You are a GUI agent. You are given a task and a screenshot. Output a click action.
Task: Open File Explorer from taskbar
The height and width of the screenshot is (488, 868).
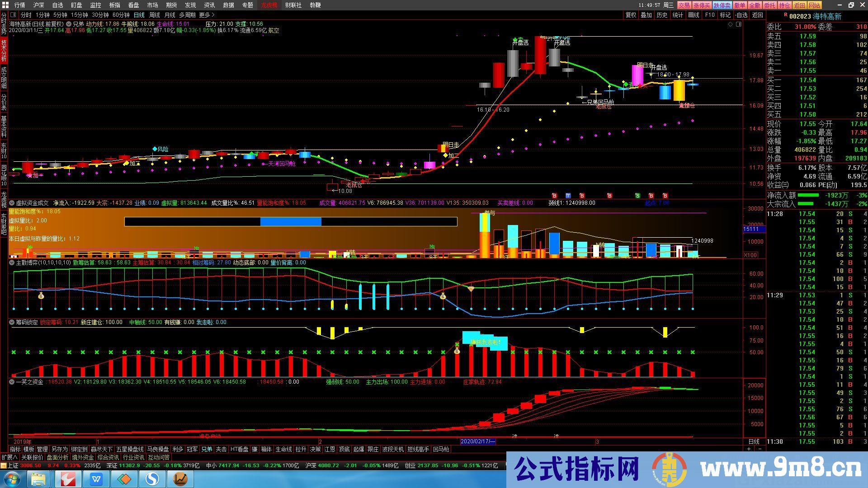click(39, 479)
